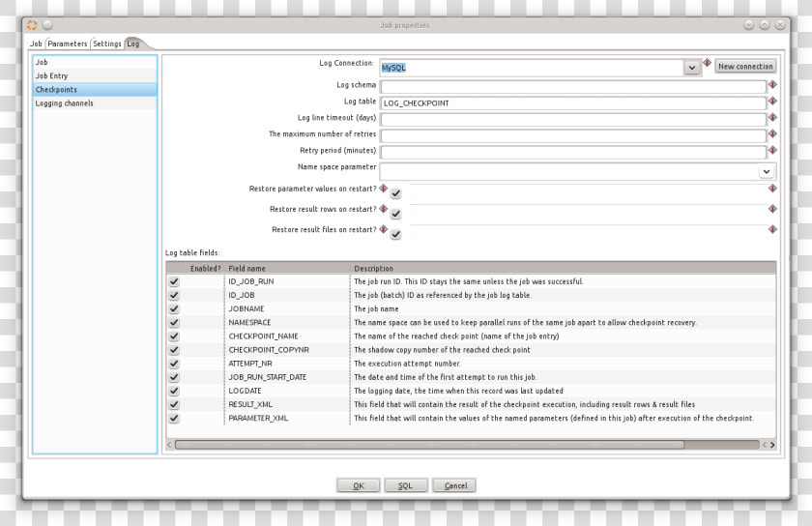Select Logging channels in the list
The width and height of the screenshot is (812, 526).
click(x=95, y=103)
